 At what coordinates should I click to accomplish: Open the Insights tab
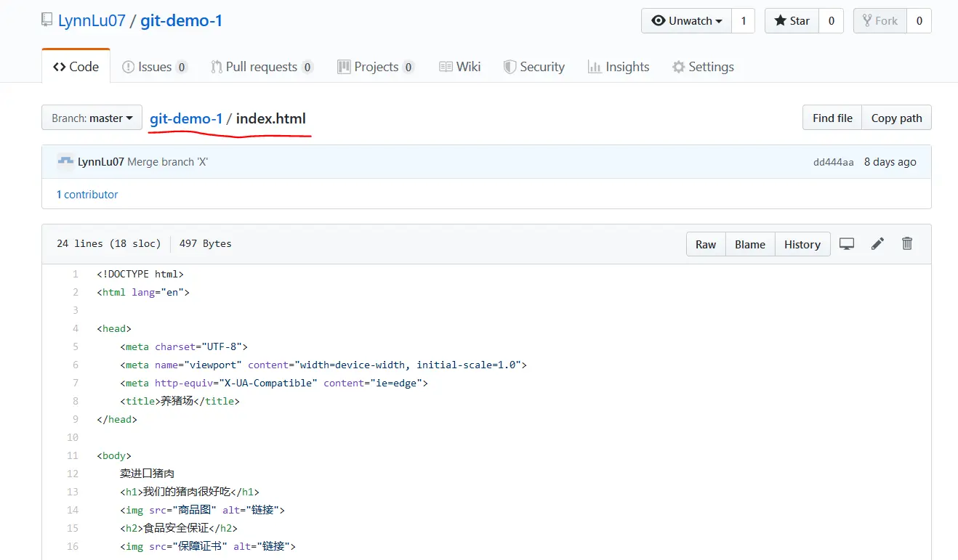click(x=619, y=67)
